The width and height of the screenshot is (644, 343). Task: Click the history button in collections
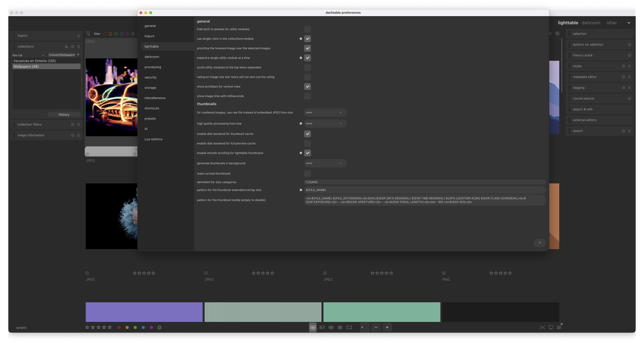64,114
